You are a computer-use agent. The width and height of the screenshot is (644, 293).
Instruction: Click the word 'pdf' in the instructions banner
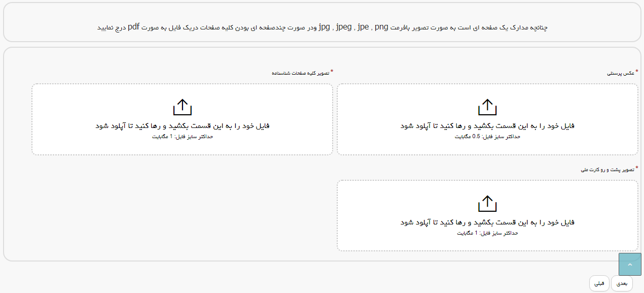tap(133, 27)
